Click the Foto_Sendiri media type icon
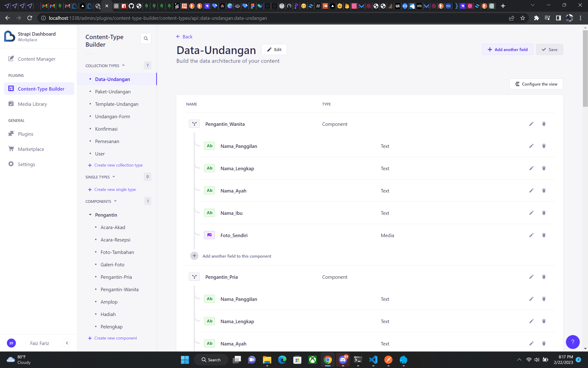This screenshot has height=368, width=588. point(209,235)
